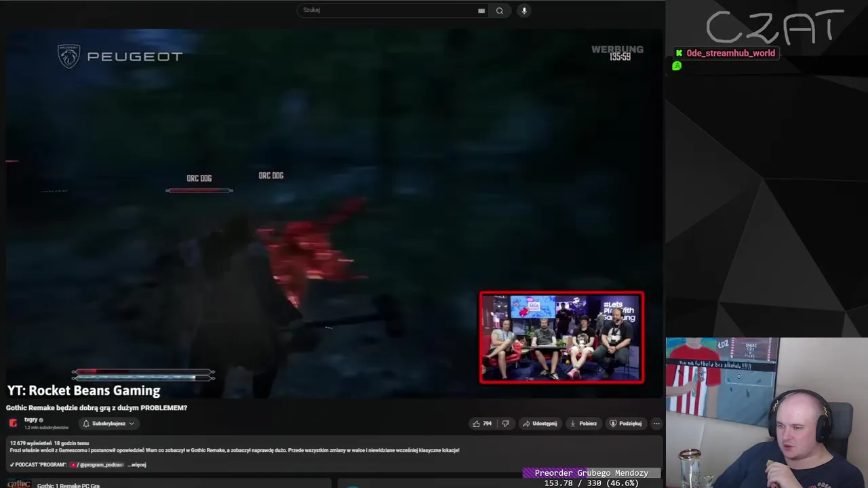The width and height of the screenshot is (868, 488).
Task: Open the on-screen keyboard icon in search
Action: point(481,11)
